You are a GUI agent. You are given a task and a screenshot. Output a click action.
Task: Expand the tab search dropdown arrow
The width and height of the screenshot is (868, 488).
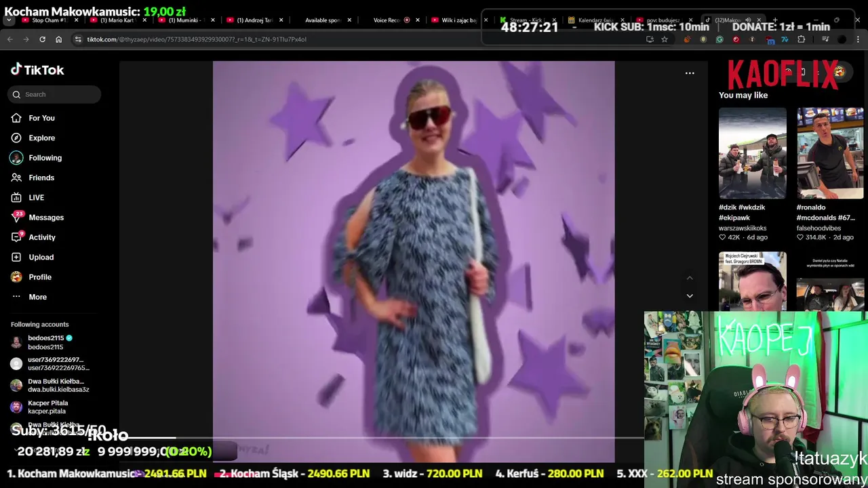pos(9,20)
